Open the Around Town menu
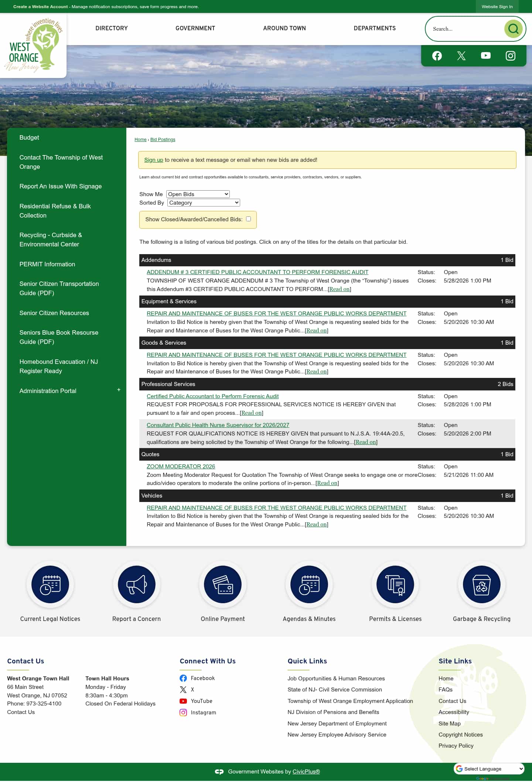Screen dimensions: 532x782 [284, 28]
